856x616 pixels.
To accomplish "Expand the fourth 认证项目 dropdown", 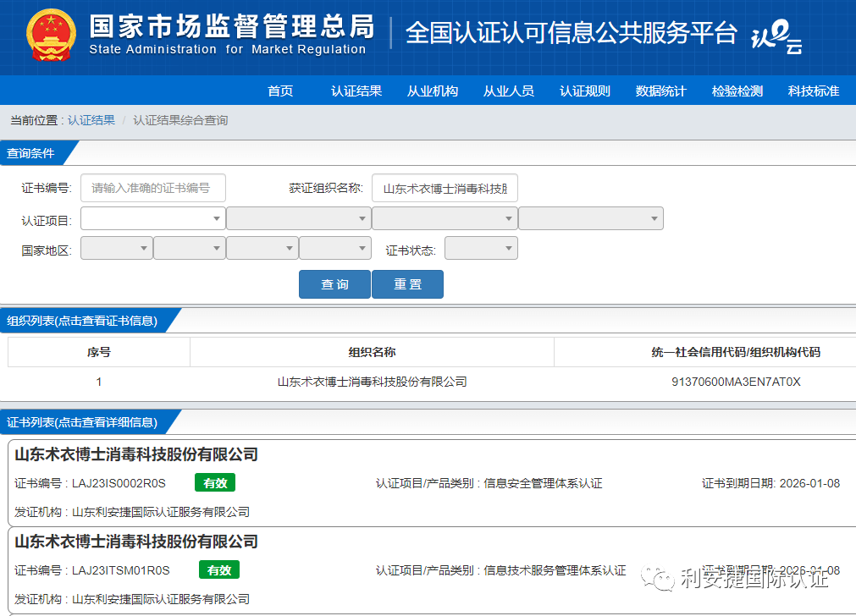I will 591,218.
